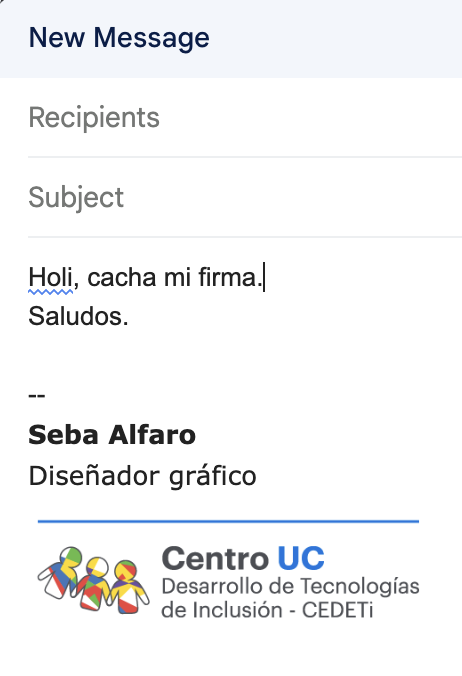Click the rightmost figure in the logo
Viewport: 462px width, 676px height.
(129, 587)
